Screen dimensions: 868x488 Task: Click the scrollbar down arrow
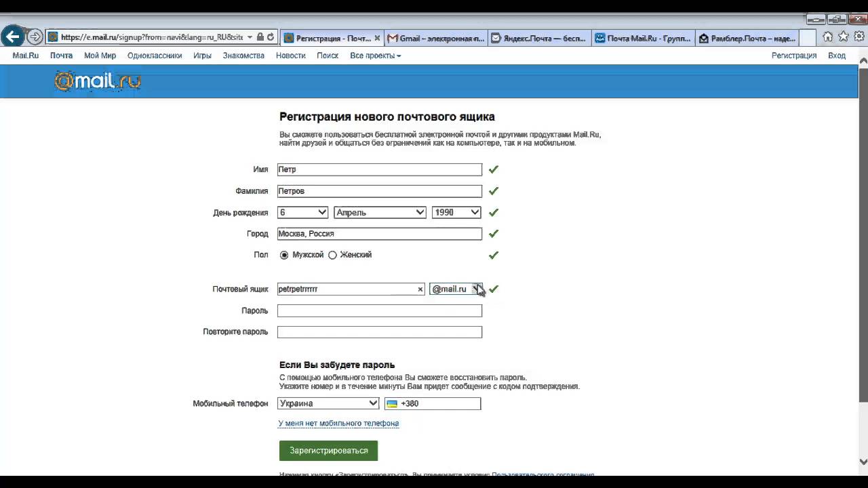click(x=863, y=462)
